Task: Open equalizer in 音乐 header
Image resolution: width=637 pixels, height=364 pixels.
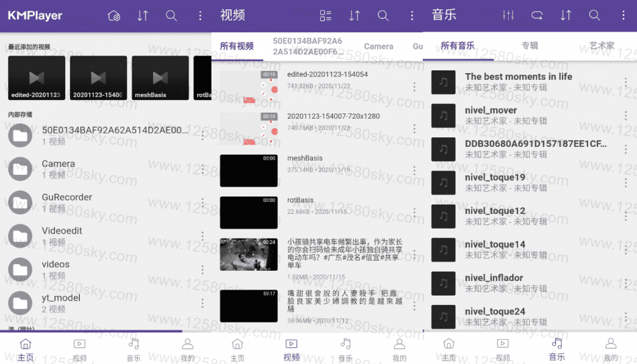Action: pos(508,15)
